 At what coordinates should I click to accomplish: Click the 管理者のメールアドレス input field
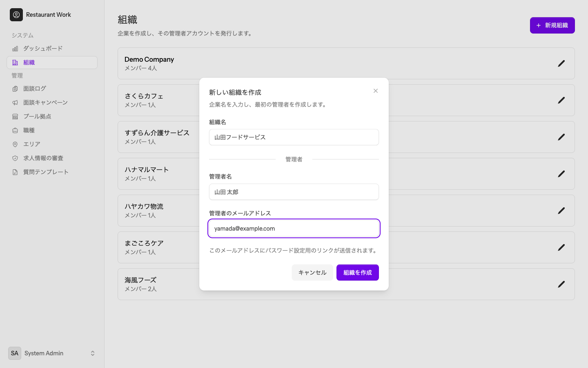coord(294,229)
